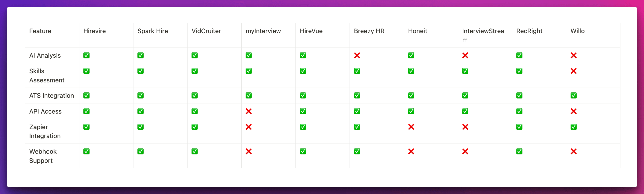Click Breezy HR's AI Analysis red cross
The width and height of the screenshot is (644, 194).
click(357, 55)
